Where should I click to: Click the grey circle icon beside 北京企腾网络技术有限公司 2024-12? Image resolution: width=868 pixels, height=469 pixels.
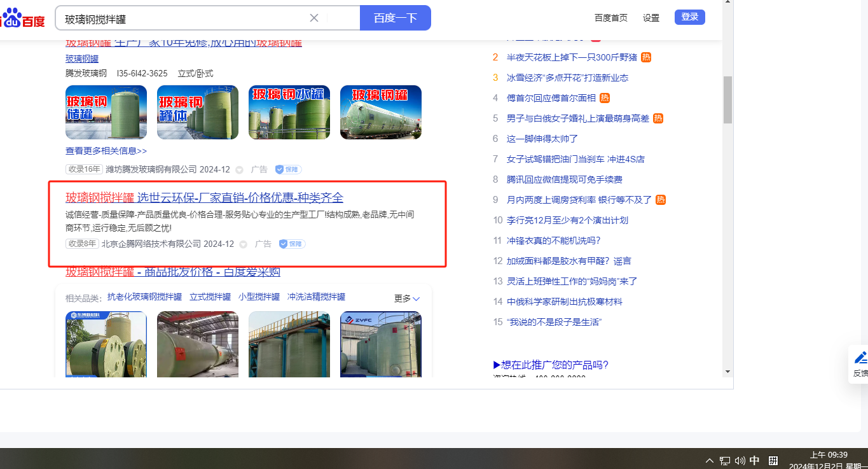(243, 244)
